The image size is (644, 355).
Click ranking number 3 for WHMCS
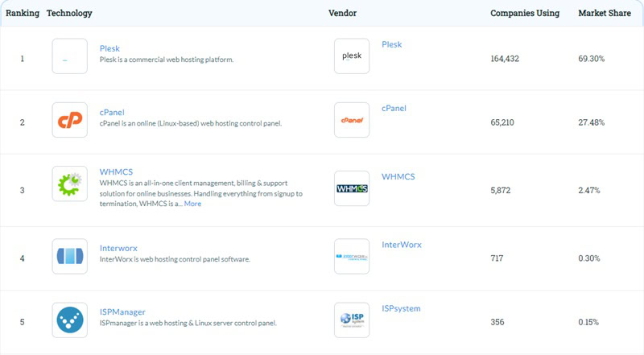(x=23, y=190)
